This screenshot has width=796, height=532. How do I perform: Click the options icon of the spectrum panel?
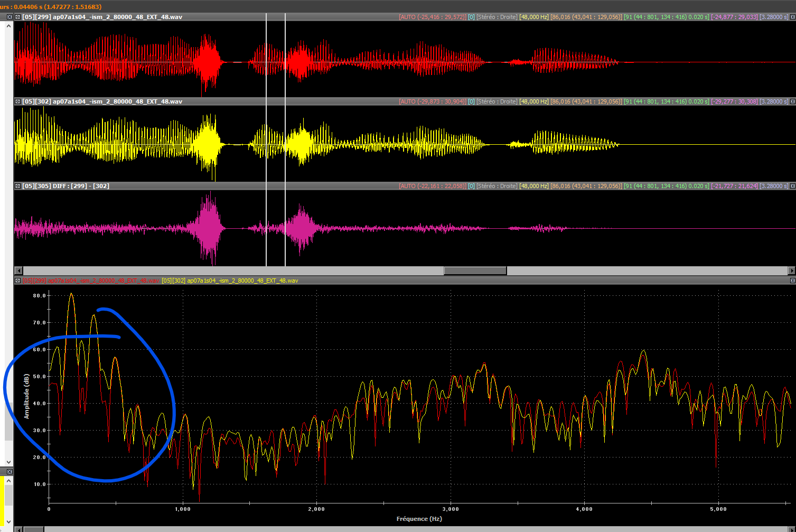pos(17,281)
